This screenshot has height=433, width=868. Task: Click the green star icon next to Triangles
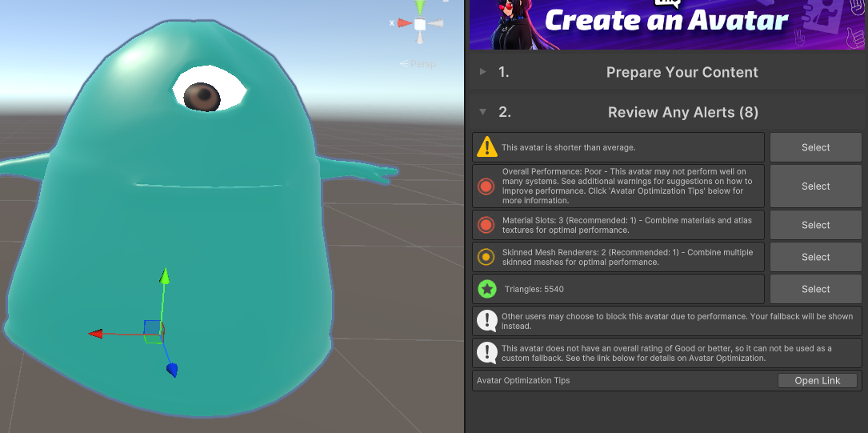pos(486,289)
